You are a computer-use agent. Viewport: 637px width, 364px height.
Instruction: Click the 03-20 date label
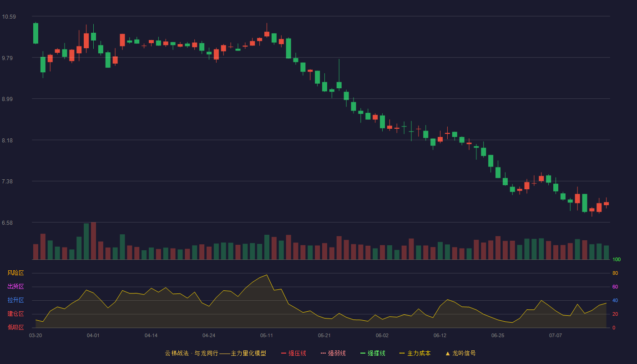coord(35,335)
